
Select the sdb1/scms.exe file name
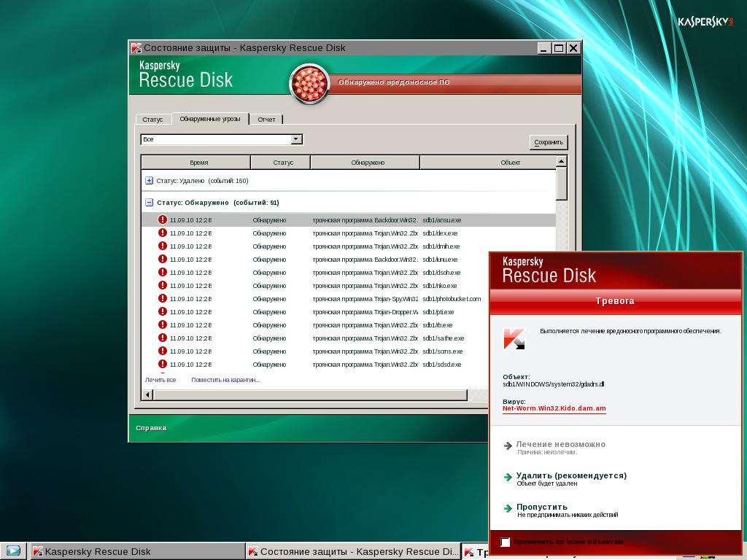point(443,351)
